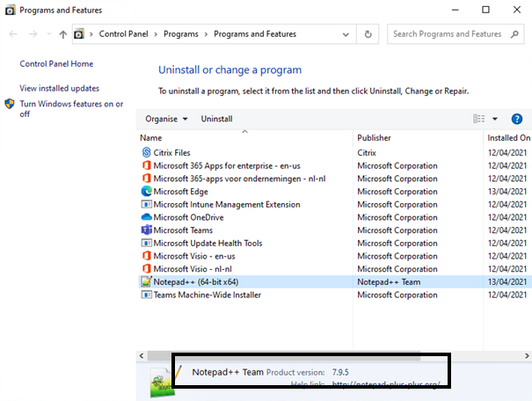
Task: Click the search magnifier icon
Action: [x=514, y=34]
